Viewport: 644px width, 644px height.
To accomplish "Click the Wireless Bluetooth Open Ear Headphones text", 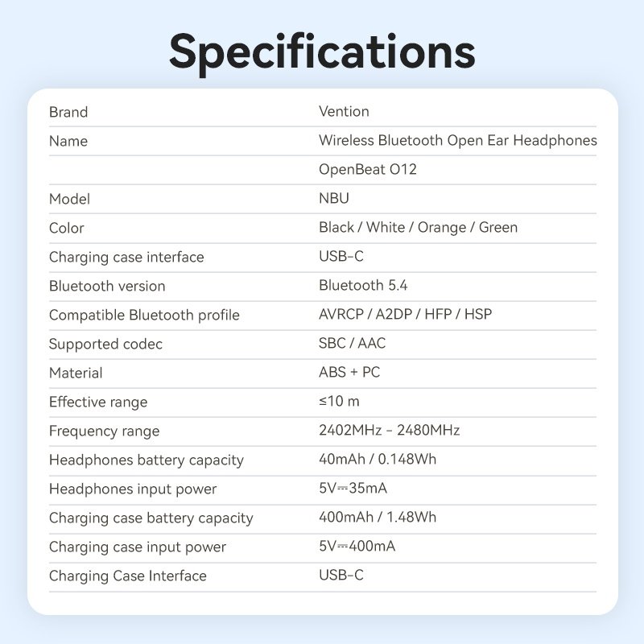I will click(x=457, y=141).
